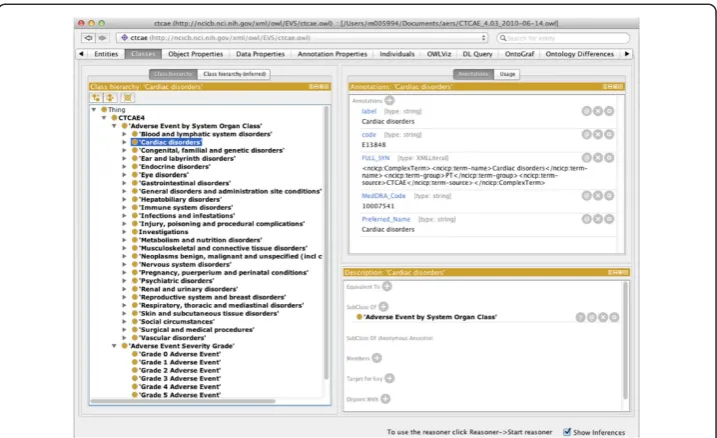Image resolution: width=717 pixels, height=438 pixels.
Task: Switch to the Usage view
Action: 507,74
